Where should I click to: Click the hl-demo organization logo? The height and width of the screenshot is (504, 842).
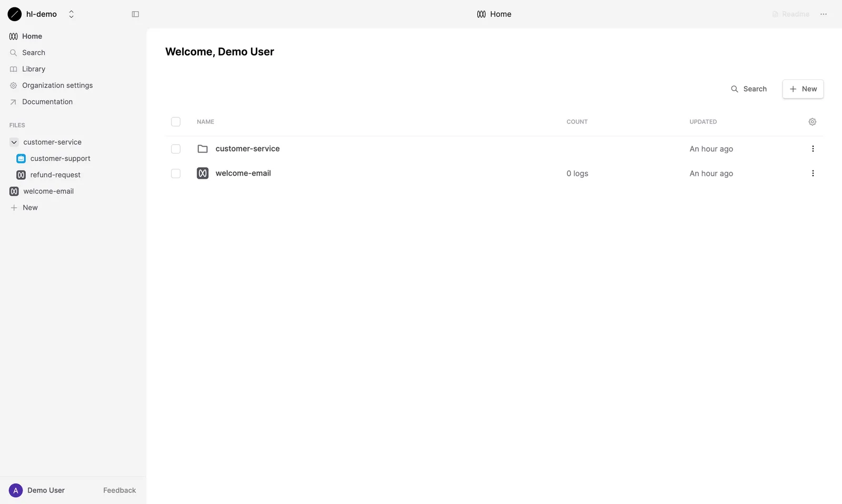(x=15, y=14)
